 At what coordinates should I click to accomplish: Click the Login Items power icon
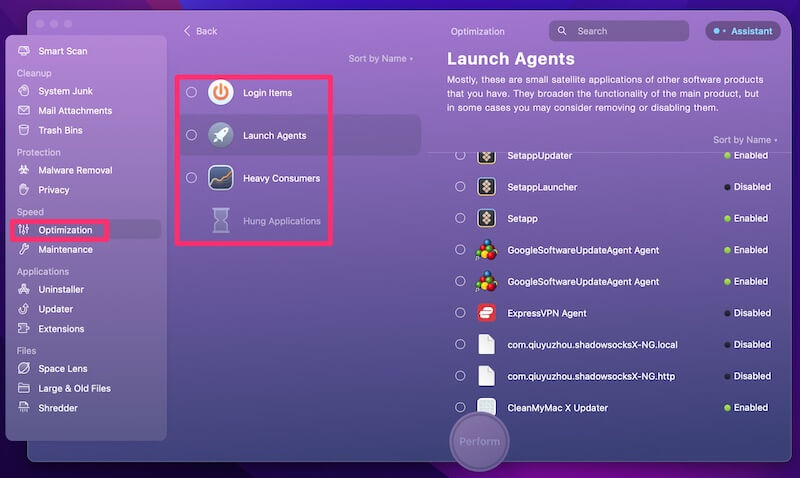220,92
